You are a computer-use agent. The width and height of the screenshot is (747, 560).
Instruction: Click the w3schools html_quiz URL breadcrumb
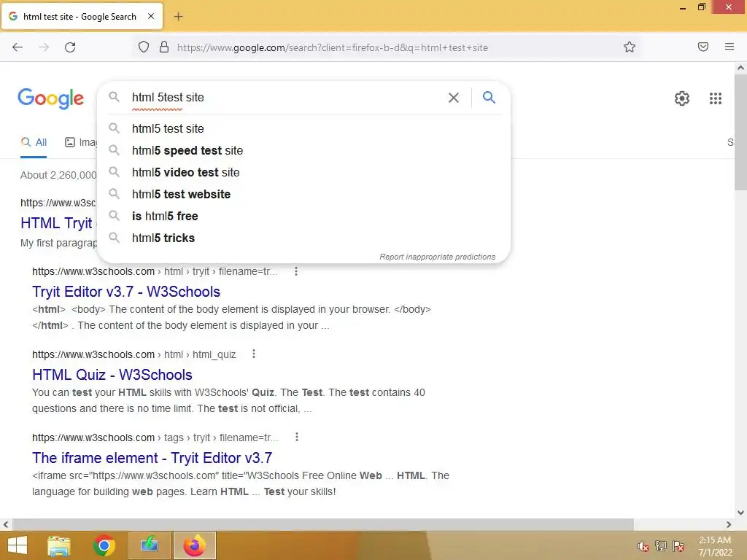click(x=134, y=354)
